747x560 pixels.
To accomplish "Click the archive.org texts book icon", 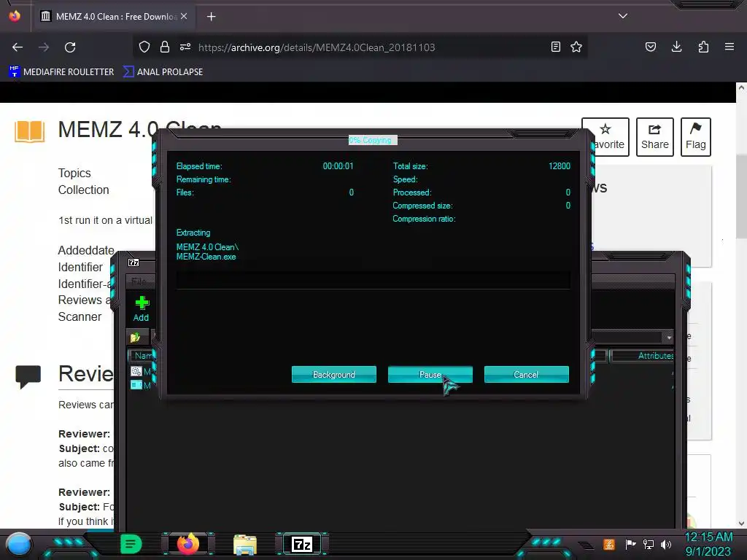I will click(x=29, y=131).
